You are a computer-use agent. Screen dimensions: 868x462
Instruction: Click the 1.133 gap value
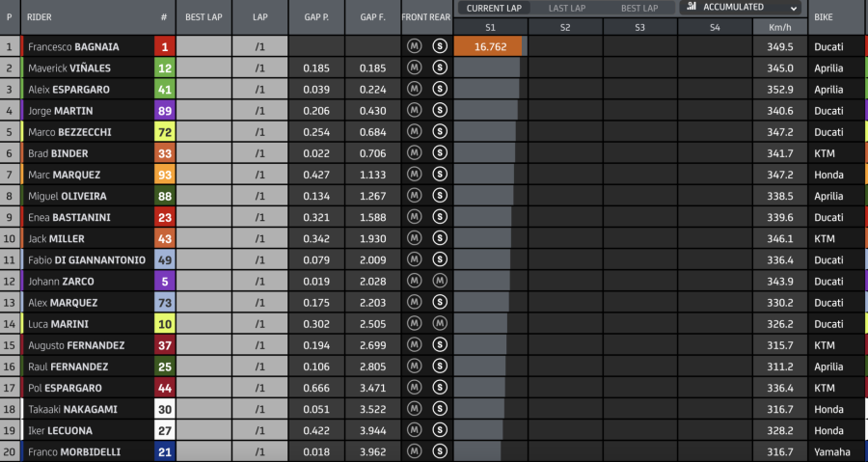pyautogui.click(x=372, y=175)
